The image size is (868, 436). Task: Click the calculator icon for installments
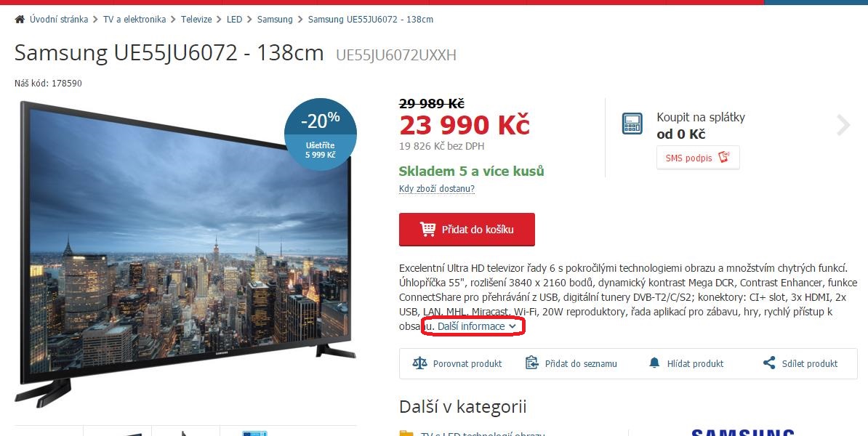click(632, 124)
